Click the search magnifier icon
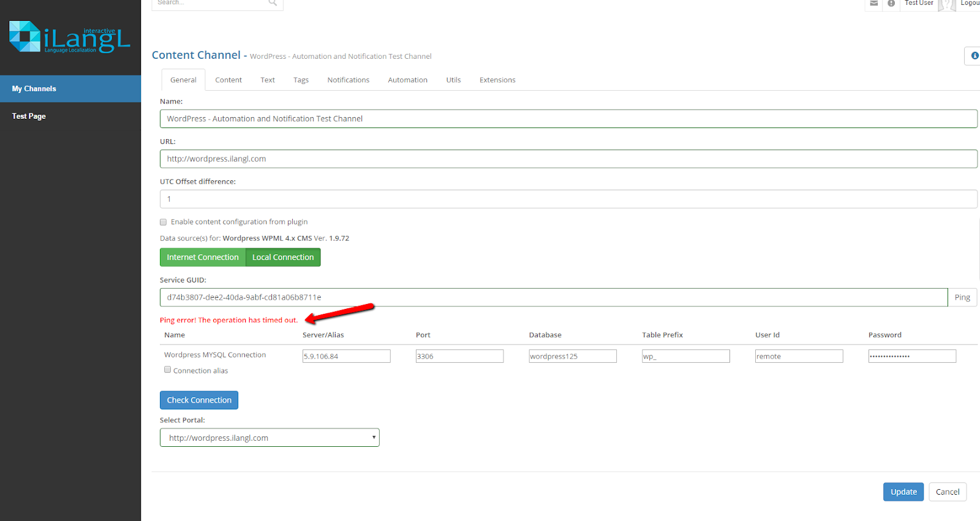 click(273, 3)
